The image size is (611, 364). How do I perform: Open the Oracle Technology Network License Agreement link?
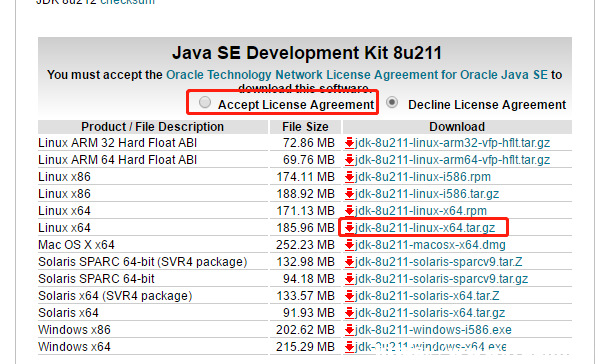pyautogui.click(x=357, y=75)
